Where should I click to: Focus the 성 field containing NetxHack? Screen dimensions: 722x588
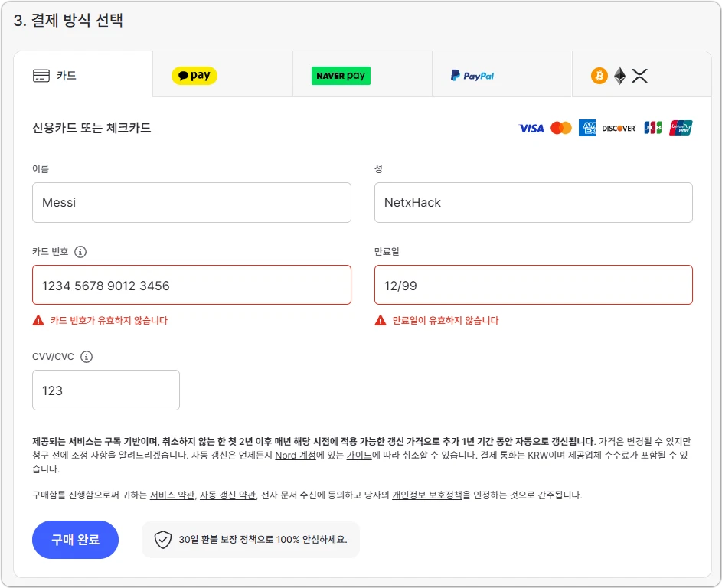click(x=533, y=203)
